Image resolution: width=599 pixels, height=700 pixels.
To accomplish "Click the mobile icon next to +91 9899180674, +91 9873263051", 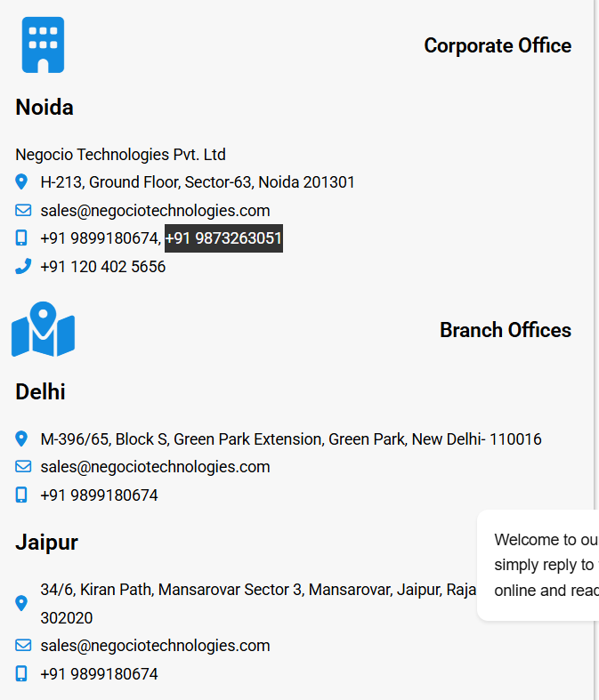I will pos(21,238).
